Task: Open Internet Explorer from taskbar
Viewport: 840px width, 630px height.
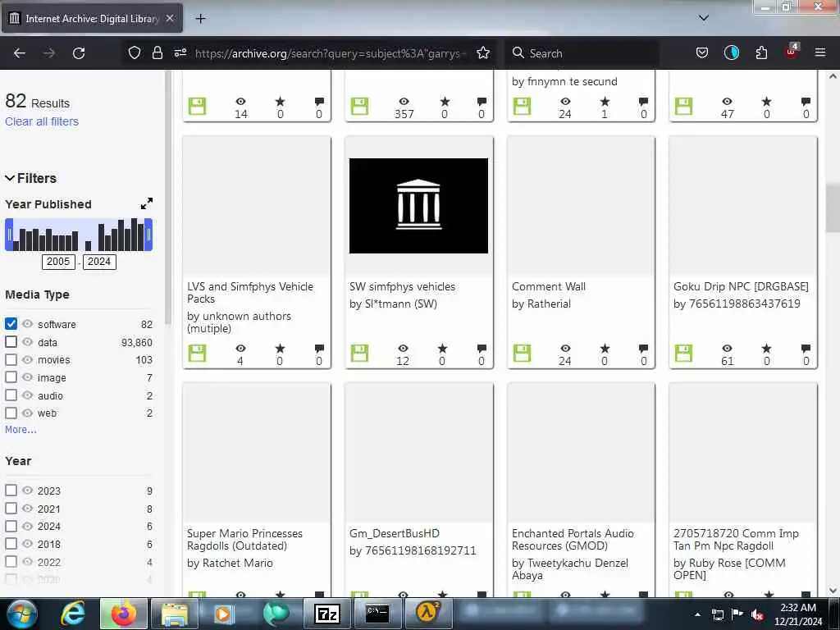Action: pos(72,614)
